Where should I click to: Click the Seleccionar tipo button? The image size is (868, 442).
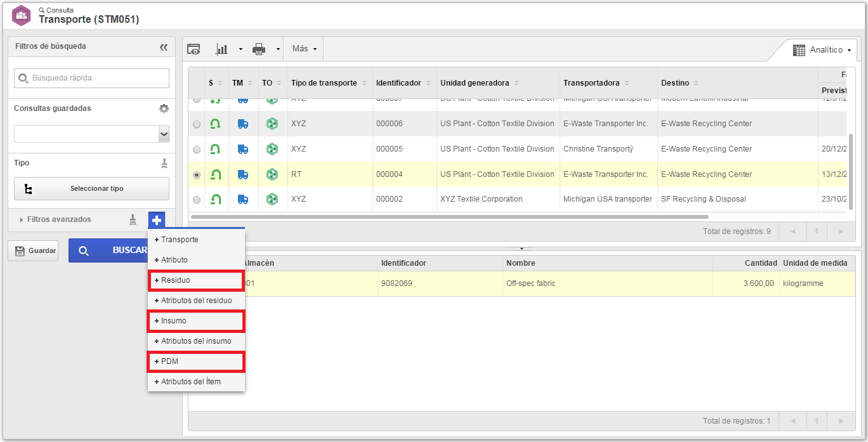pos(91,189)
